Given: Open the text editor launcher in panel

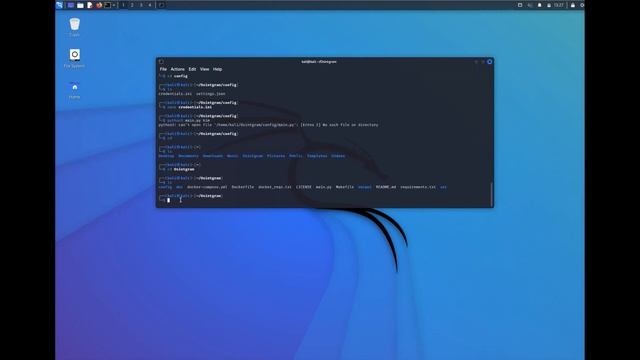Looking at the screenshot, I should [90, 5].
